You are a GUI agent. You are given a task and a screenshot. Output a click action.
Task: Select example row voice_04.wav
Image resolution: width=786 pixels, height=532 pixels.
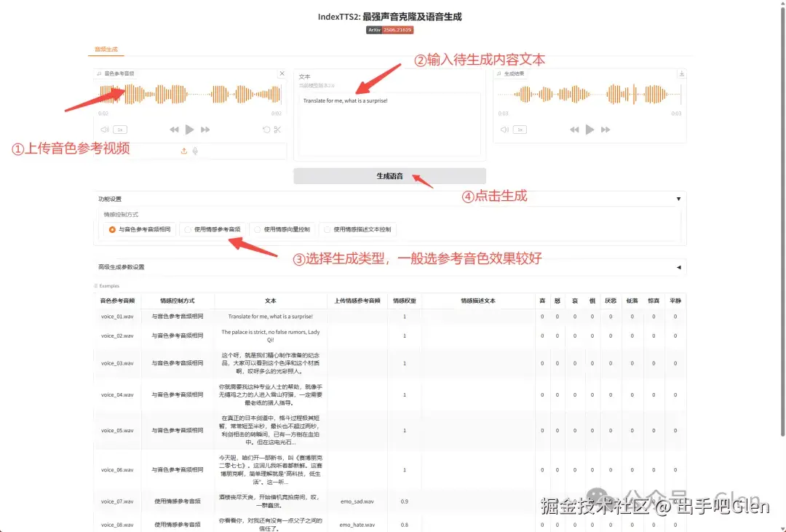(389, 394)
